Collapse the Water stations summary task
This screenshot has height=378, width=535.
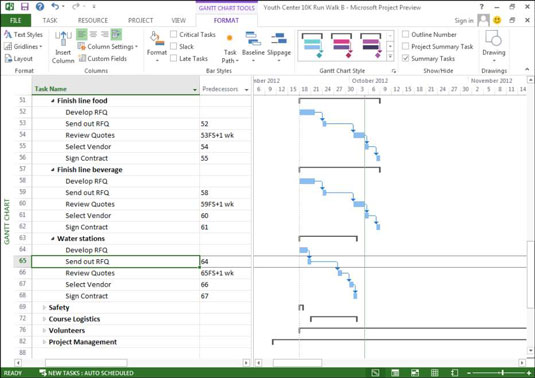click(x=53, y=239)
